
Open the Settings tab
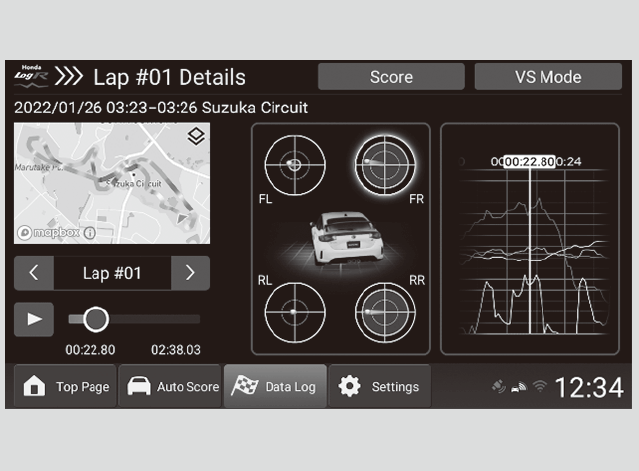pyautogui.click(x=380, y=387)
